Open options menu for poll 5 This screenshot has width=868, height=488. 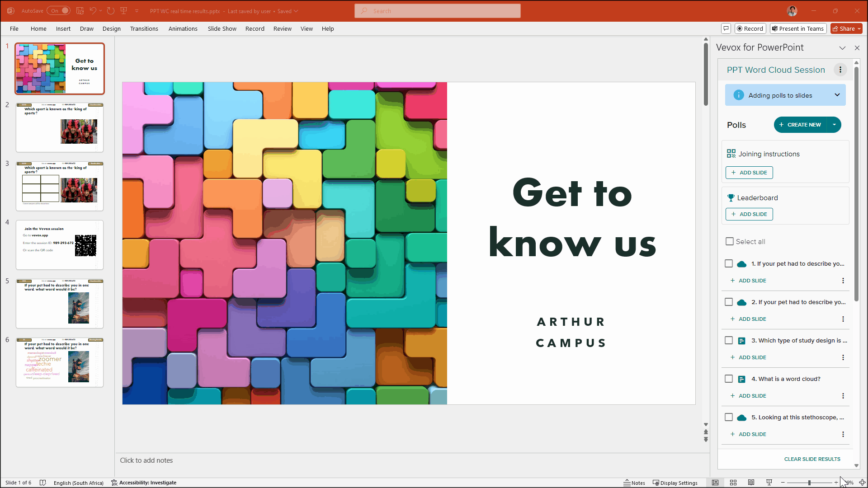843,434
